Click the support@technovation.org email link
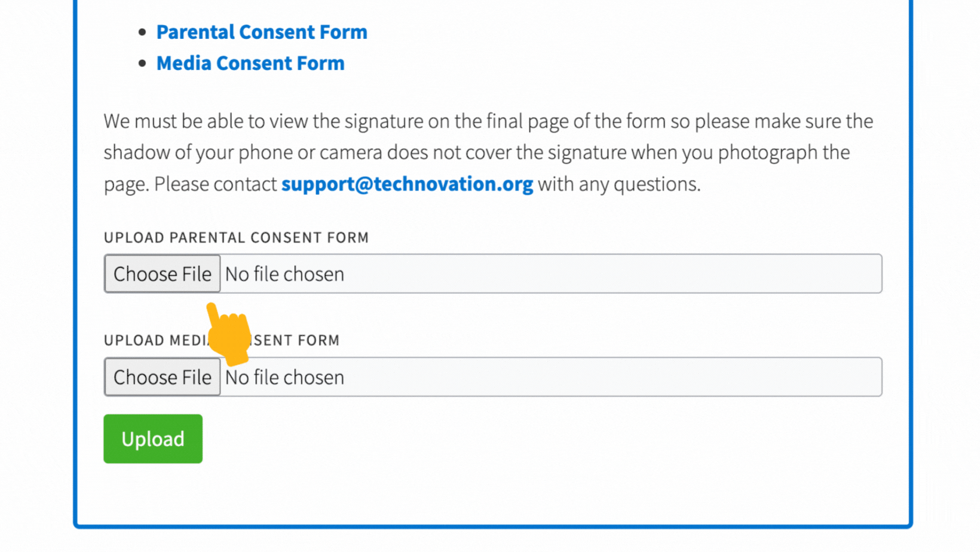This screenshot has width=980, height=552. [407, 184]
